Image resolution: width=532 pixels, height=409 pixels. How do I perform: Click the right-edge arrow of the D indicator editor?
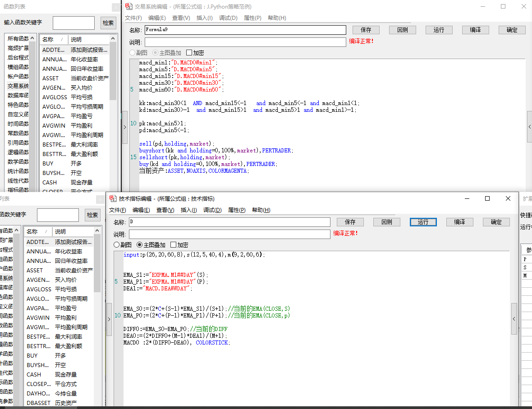pos(514,319)
